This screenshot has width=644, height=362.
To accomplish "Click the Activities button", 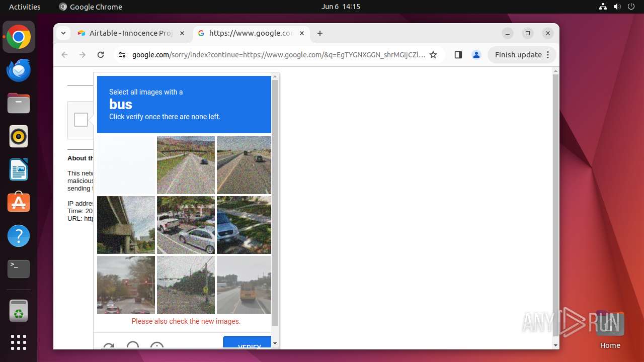I will pyautogui.click(x=25, y=7).
